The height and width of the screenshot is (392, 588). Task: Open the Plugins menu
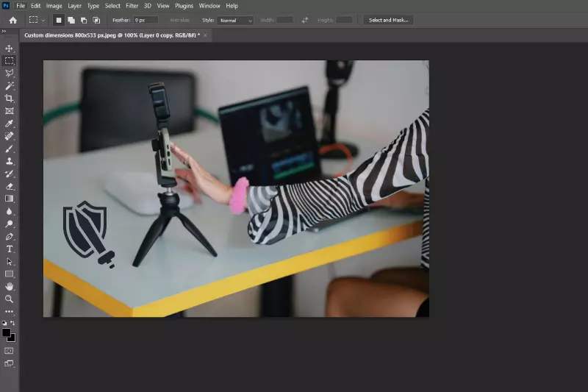point(184,6)
